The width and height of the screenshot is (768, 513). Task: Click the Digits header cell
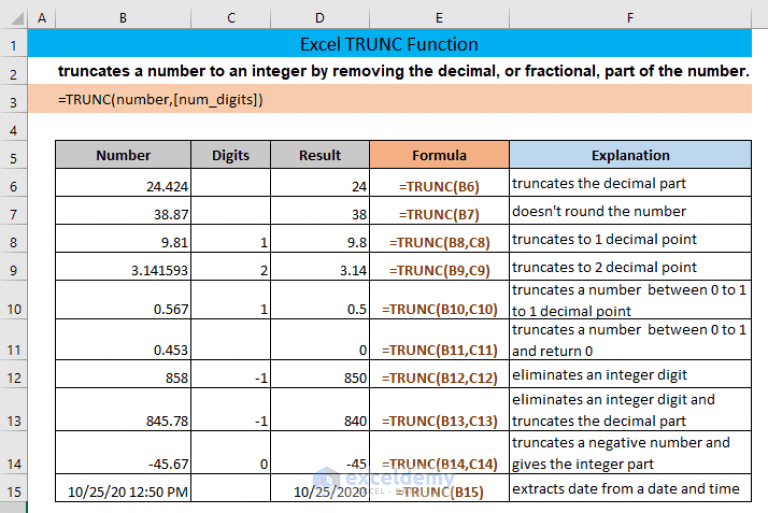231,155
